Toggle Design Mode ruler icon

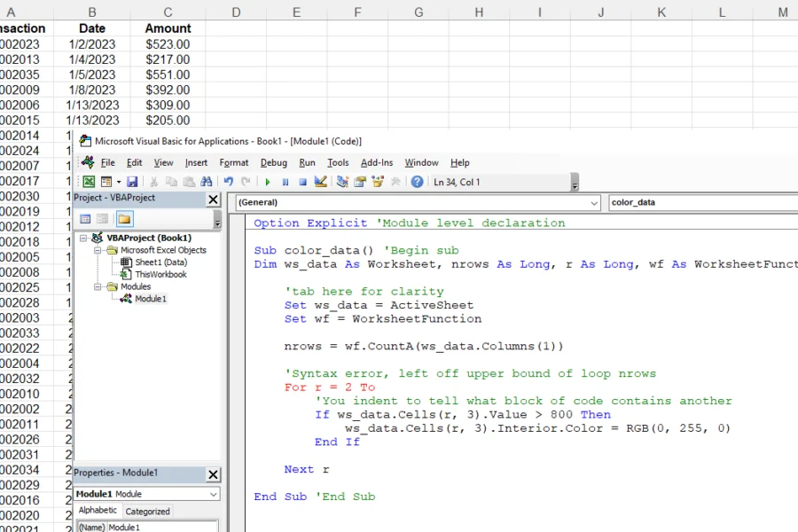coord(320,182)
